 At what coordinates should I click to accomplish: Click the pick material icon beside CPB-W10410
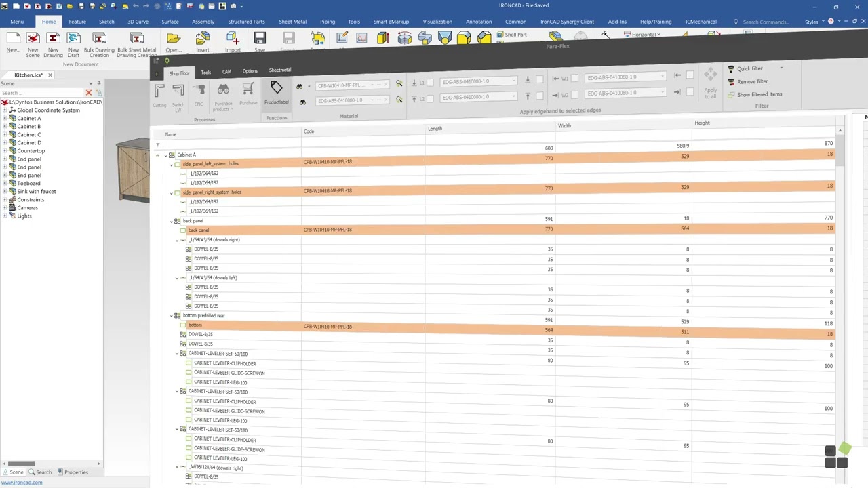(399, 83)
